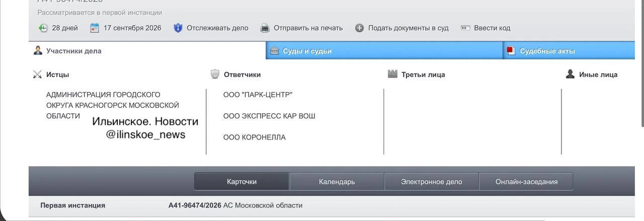Screen dimensions: 644x221
Task: Click the court building icon on Суды и судьи
Action: coord(275,50)
